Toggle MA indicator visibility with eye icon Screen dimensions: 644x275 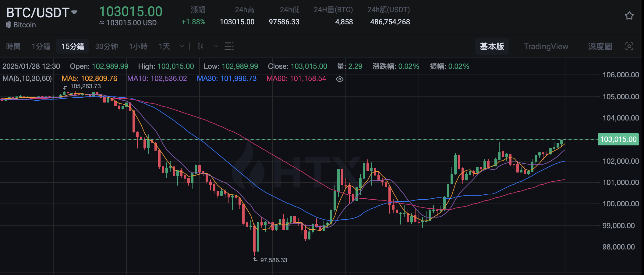click(x=340, y=79)
